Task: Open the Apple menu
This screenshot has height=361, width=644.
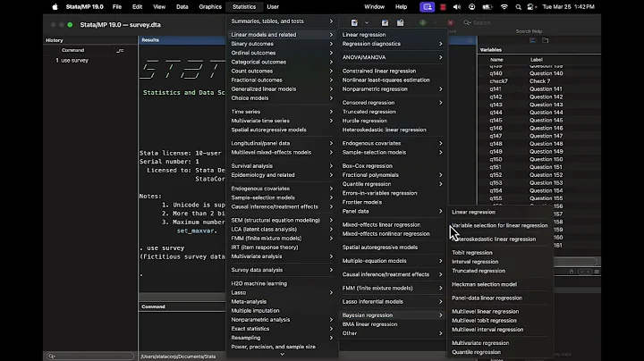Action: [55, 6]
